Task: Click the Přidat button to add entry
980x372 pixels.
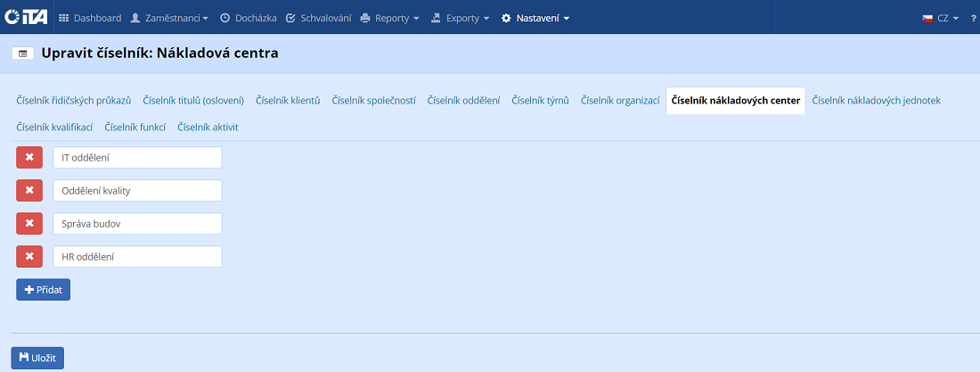Action: (x=43, y=290)
